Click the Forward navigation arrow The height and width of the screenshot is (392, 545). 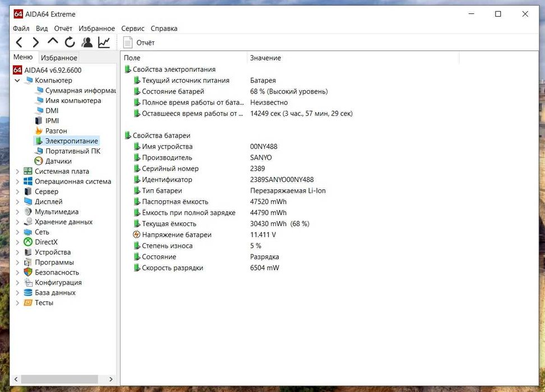point(35,43)
